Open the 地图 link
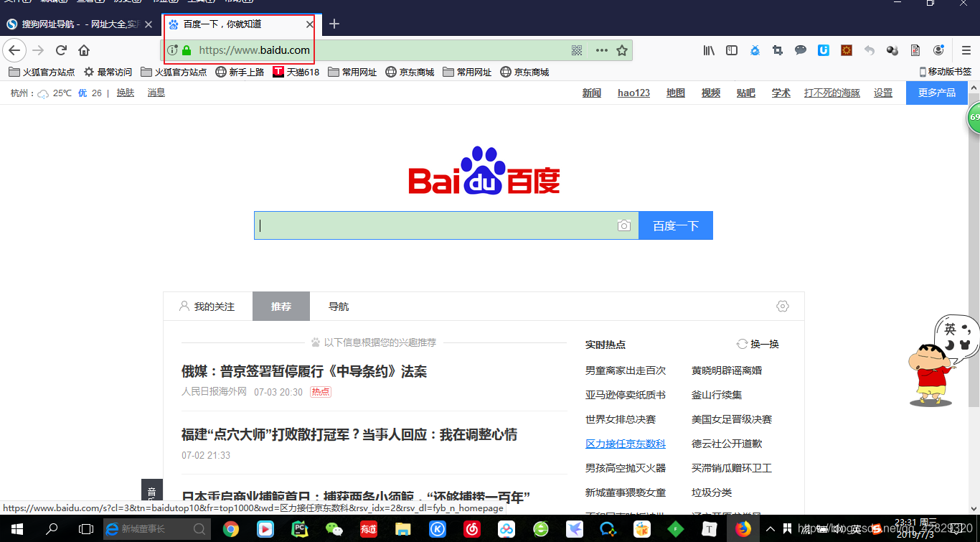Viewport: 980px width, 542px height. [x=676, y=93]
